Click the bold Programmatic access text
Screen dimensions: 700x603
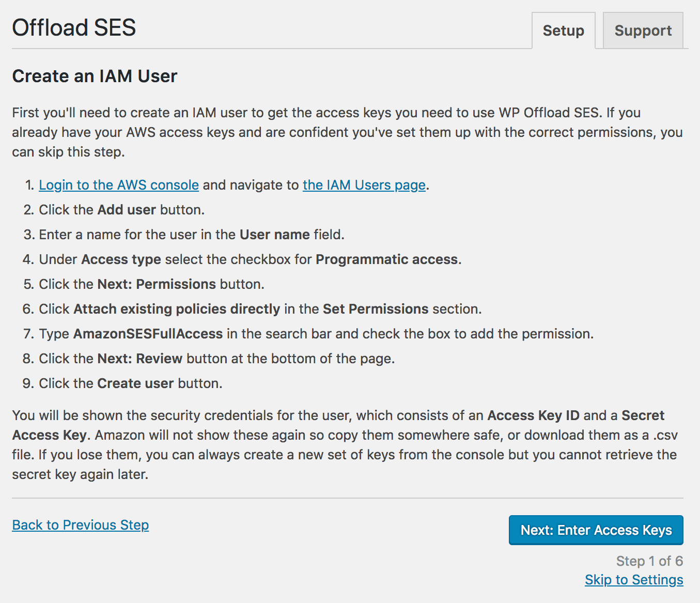(x=387, y=259)
